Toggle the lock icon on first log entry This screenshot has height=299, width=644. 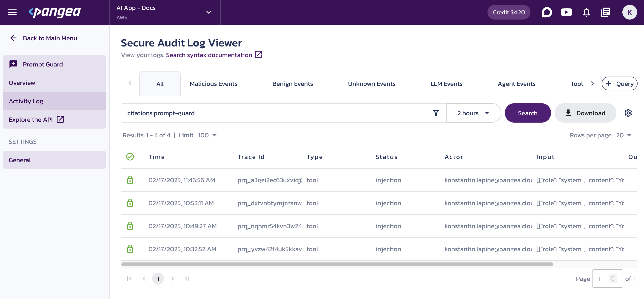130,180
